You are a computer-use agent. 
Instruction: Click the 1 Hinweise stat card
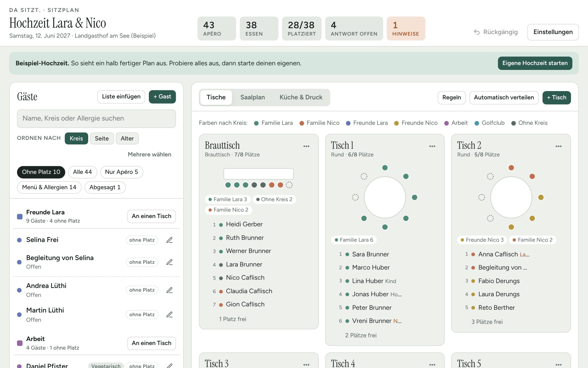click(406, 29)
